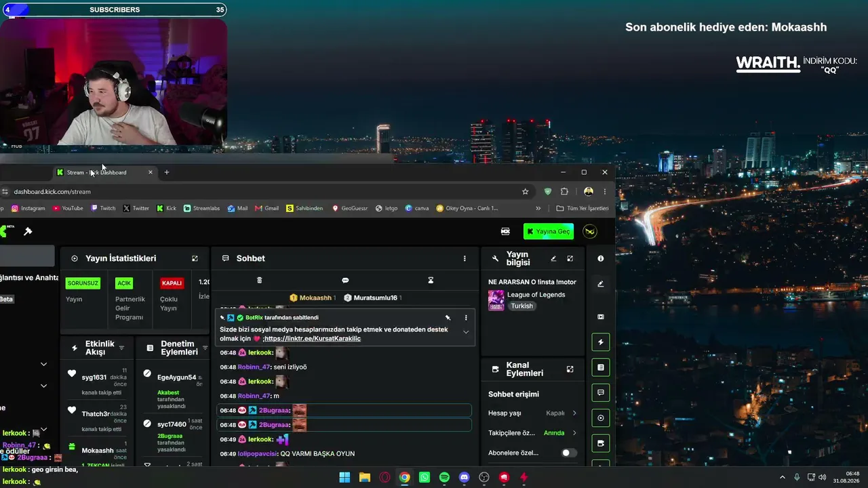Open Discord from the taskbar

tap(464, 477)
